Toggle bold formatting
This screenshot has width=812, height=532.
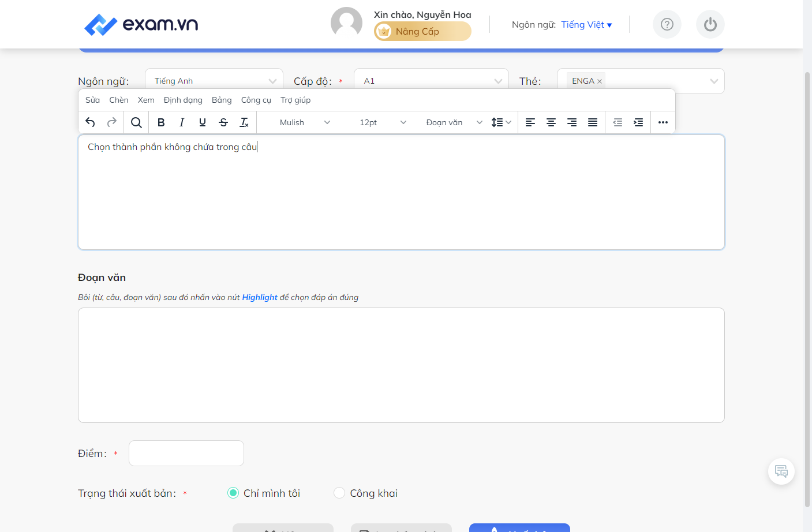pos(161,122)
